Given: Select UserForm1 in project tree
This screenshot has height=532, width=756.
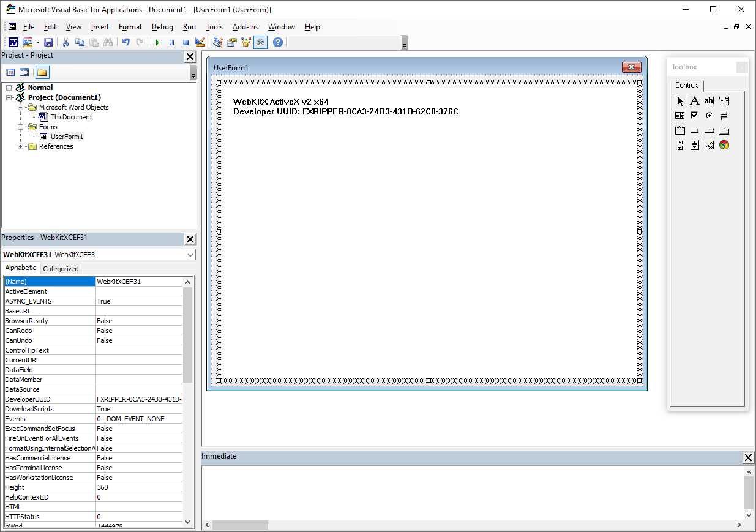Looking at the screenshot, I should [67, 137].
